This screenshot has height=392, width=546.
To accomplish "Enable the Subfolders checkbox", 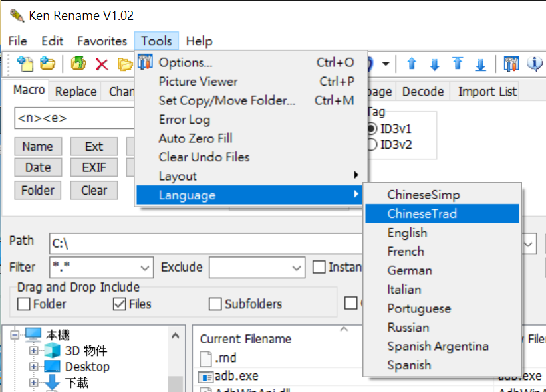I will [x=215, y=304].
